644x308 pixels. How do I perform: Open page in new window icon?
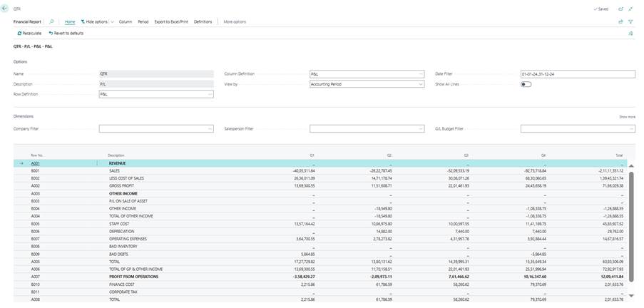(620, 9)
